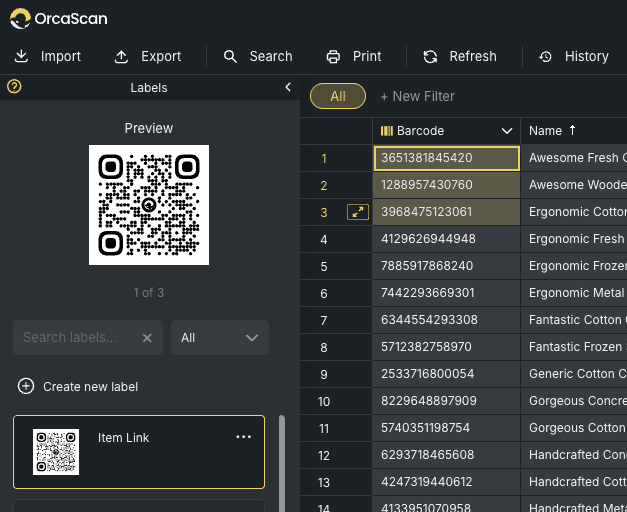Click the History text label

tap(586, 56)
